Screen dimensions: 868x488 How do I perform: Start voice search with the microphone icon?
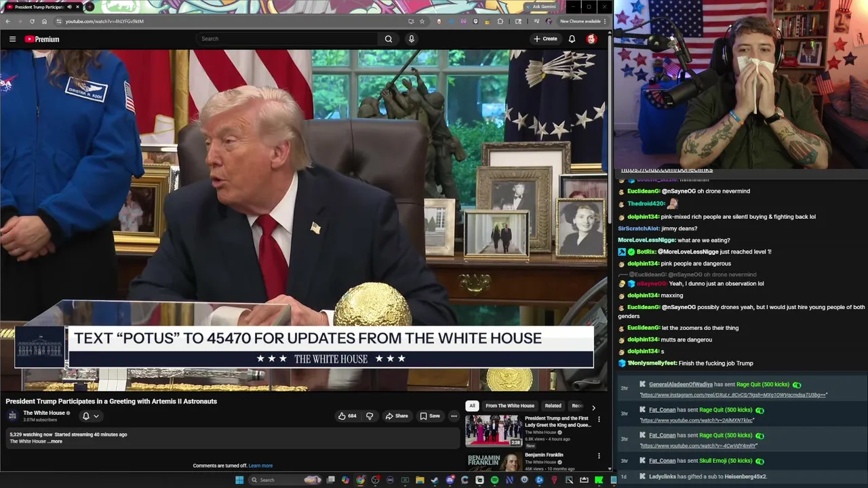411,39
